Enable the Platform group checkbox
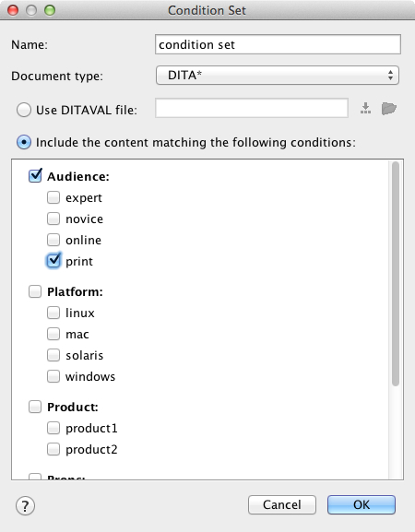 35,291
